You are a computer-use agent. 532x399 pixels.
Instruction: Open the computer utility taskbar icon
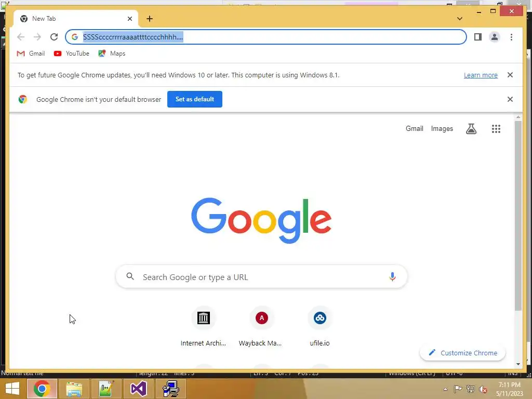pos(170,389)
